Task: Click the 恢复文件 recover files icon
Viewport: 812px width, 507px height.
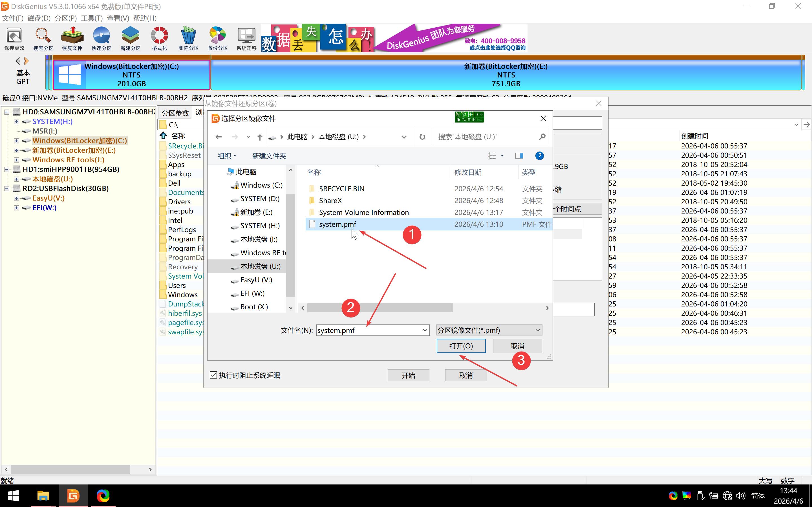Action: [72, 39]
